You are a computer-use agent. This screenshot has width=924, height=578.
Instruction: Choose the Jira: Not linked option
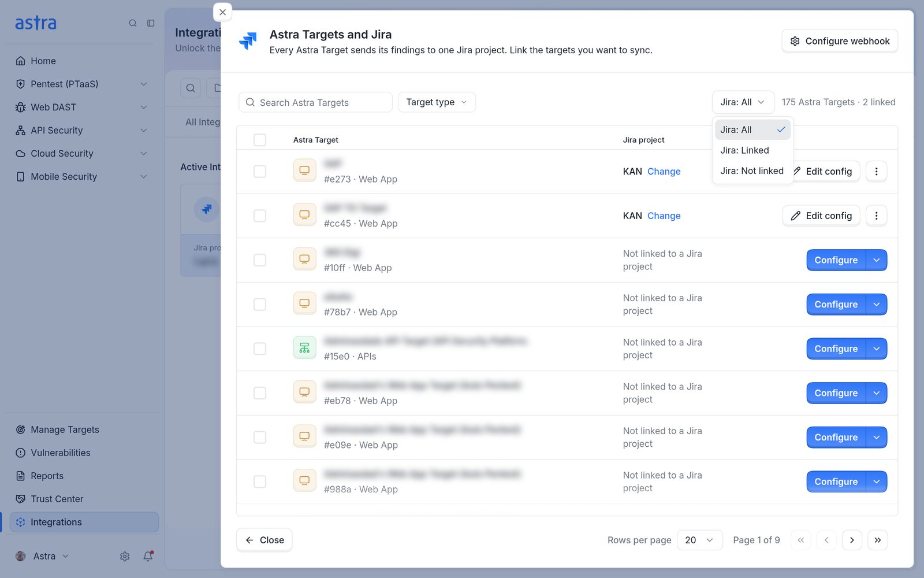point(752,171)
